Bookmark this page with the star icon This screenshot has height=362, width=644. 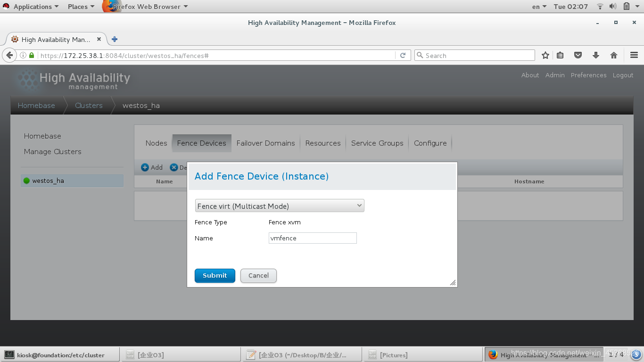(x=545, y=55)
